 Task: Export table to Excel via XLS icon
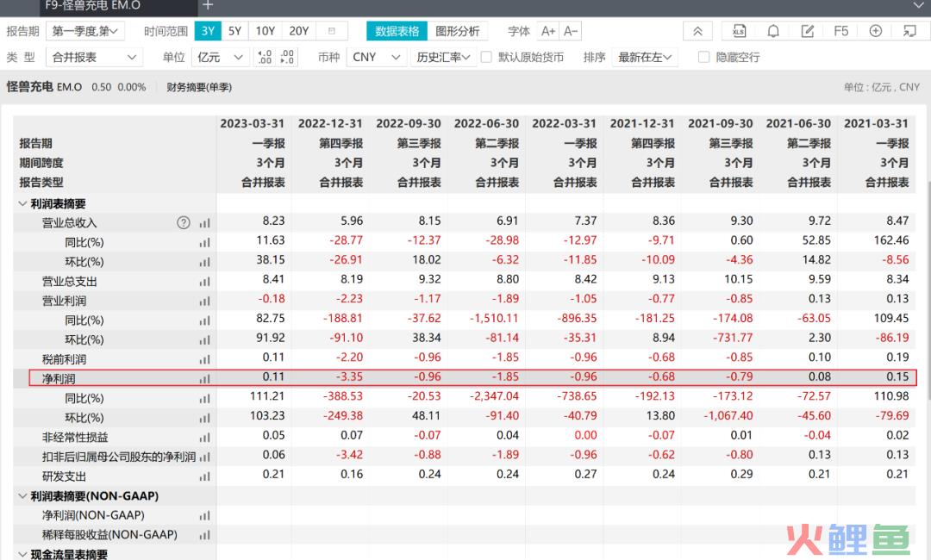[x=740, y=31]
